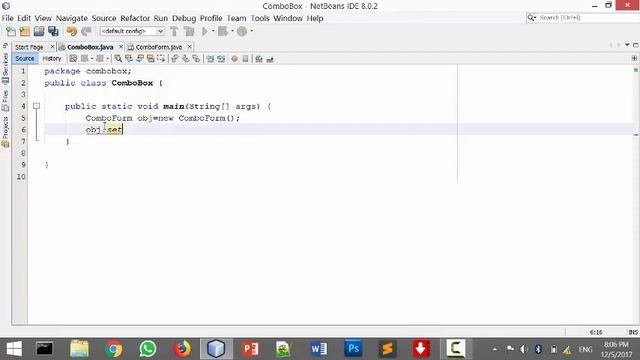Image resolution: width=640 pixels, height=360 pixels.
Task: Open the Run menu
Action: 161,18
